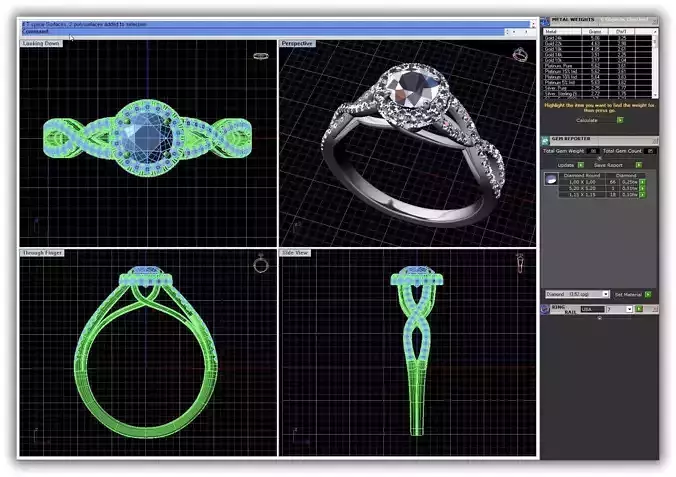Click the ring view icon in Through Finger viewport
This screenshot has height=477, width=676.
pyautogui.click(x=261, y=263)
